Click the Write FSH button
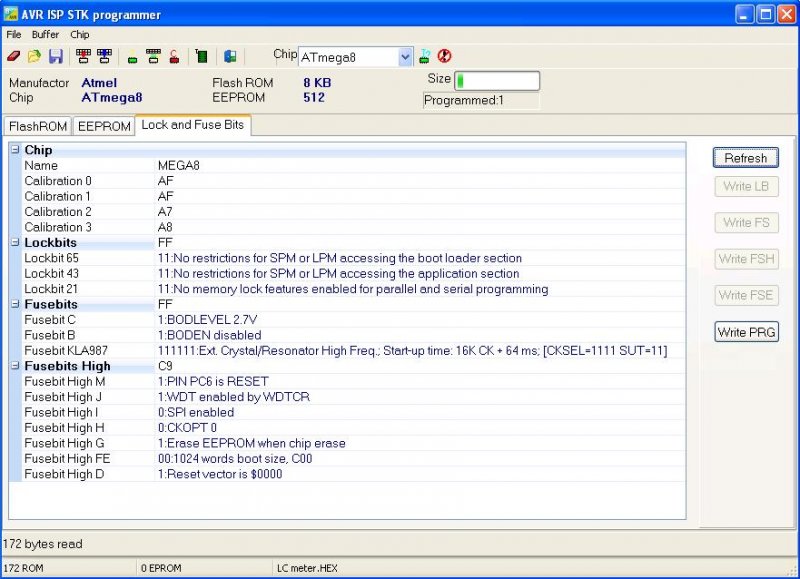Viewport: 800px width, 579px height. click(x=746, y=259)
